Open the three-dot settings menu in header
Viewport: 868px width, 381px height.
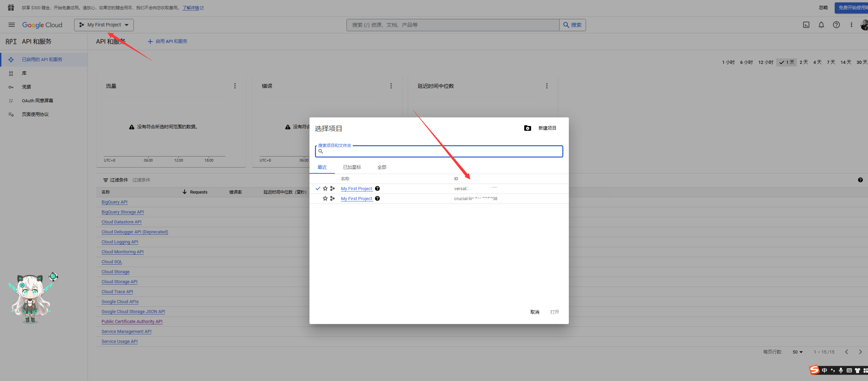coord(852,25)
